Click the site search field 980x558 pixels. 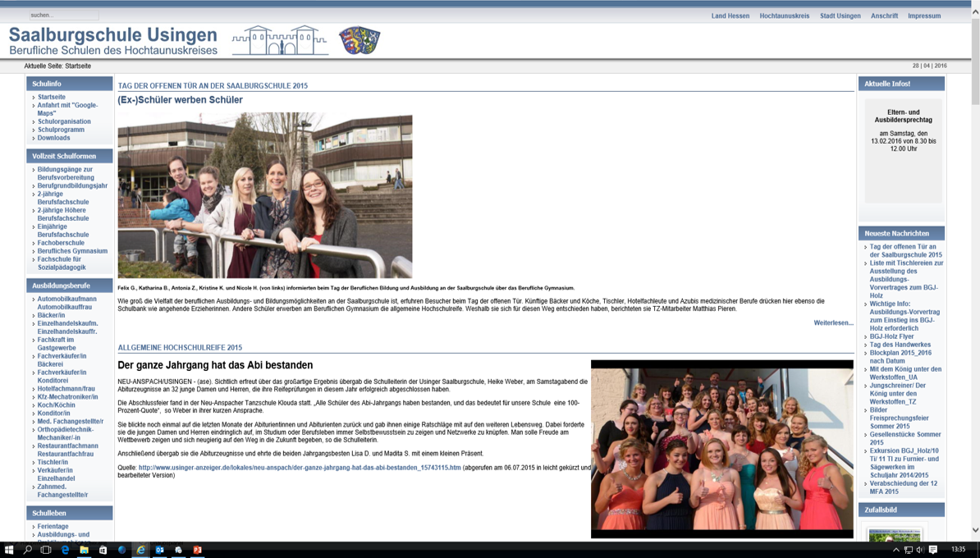64,15
